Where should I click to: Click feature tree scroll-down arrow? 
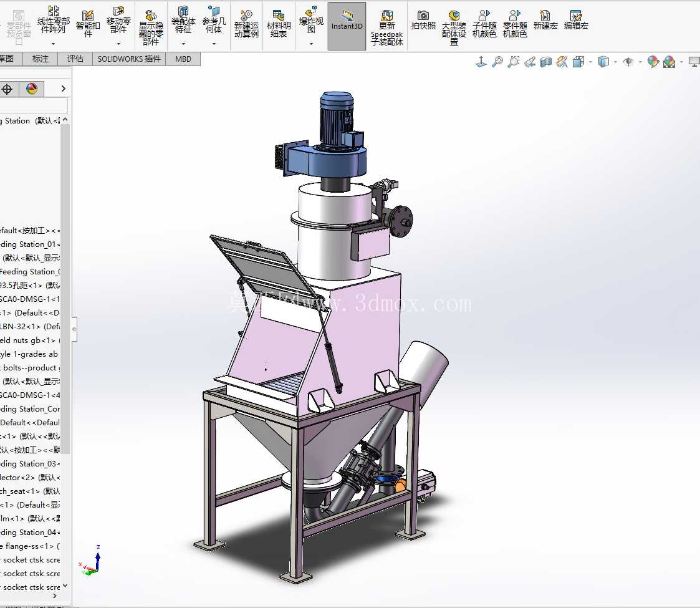point(65,586)
